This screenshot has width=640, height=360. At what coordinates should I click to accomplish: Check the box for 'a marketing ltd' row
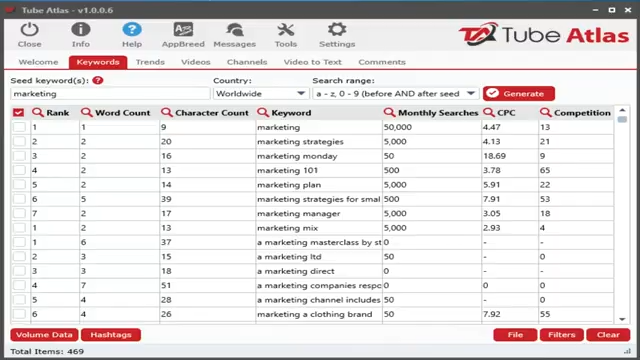click(x=19, y=257)
